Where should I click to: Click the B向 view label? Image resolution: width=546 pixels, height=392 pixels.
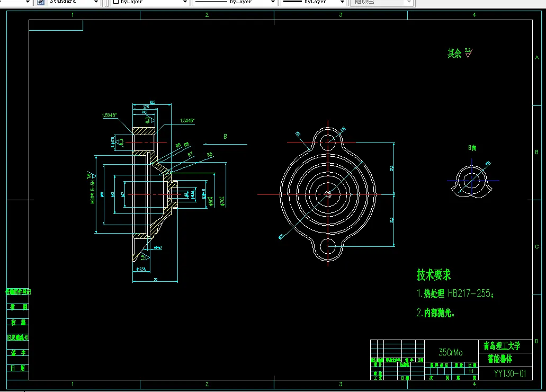[472, 148]
